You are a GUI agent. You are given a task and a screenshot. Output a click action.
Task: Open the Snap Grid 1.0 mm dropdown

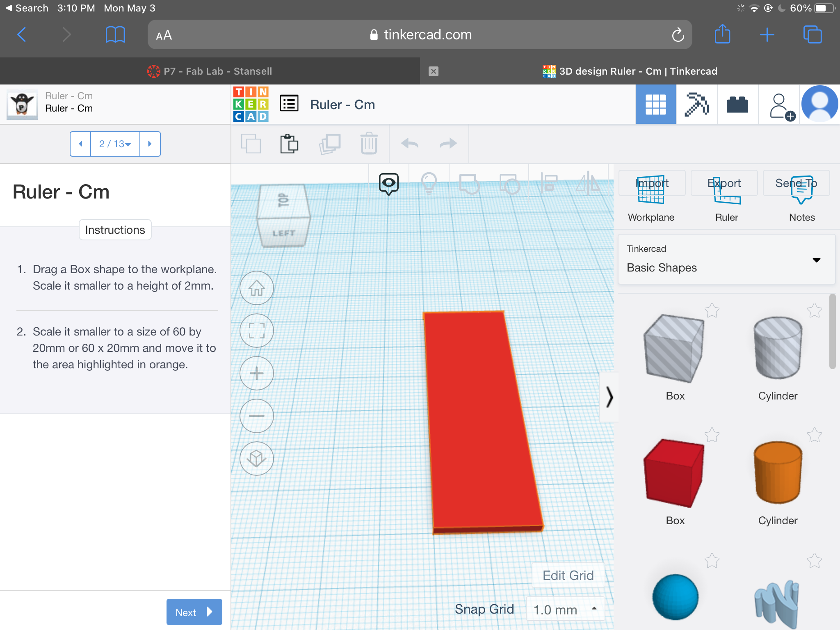(x=565, y=609)
